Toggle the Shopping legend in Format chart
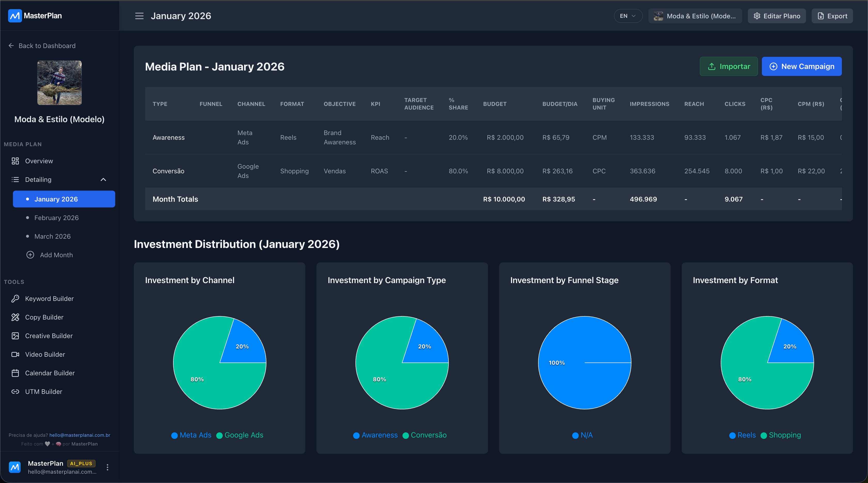 pos(780,435)
